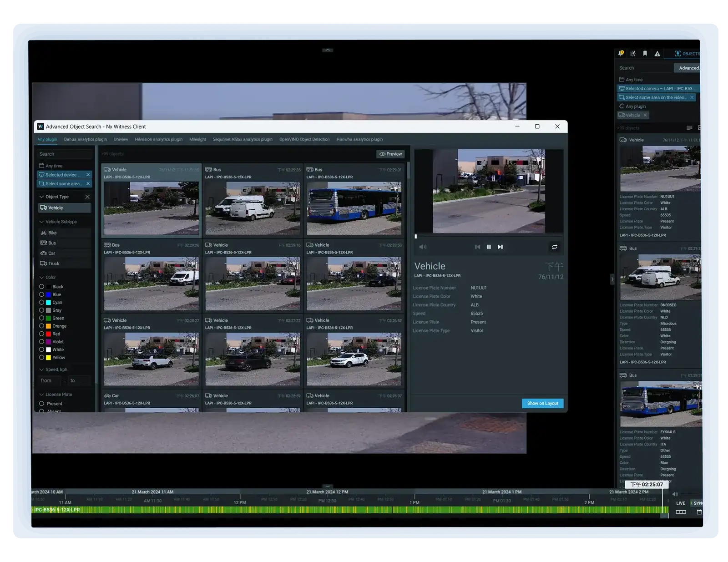Pause the preview video playback
728x562 pixels.
[x=489, y=247]
